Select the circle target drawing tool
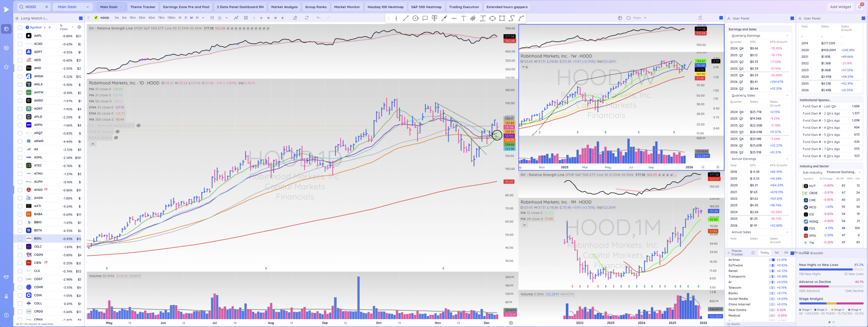Viewport: 868px width, 327px height. (x=415, y=18)
